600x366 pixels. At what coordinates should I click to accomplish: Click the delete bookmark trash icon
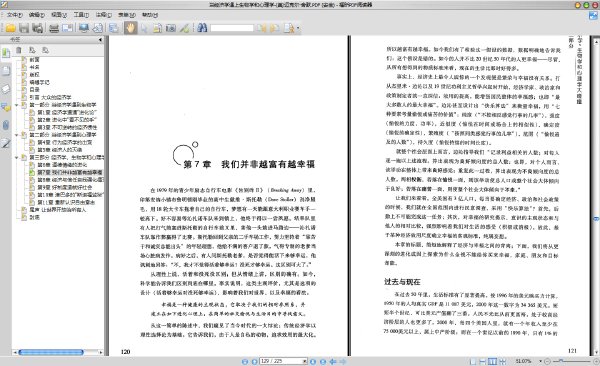pos(19,50)
